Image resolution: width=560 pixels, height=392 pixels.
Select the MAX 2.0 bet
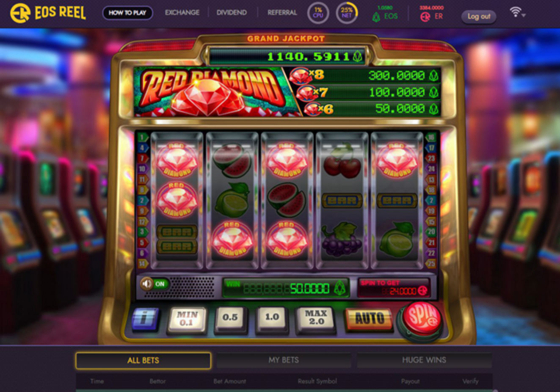[x=316, y=317]
